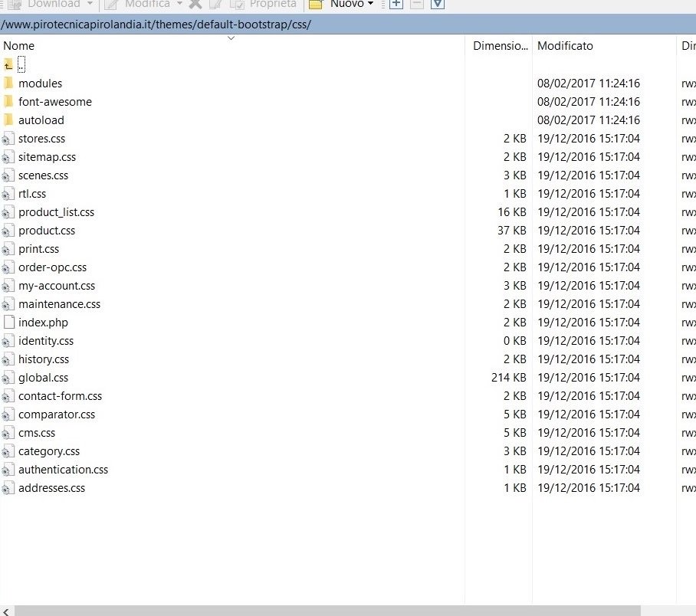Click the addresses.css file icon
Screen dimensions: 696x616
[8, 488]
